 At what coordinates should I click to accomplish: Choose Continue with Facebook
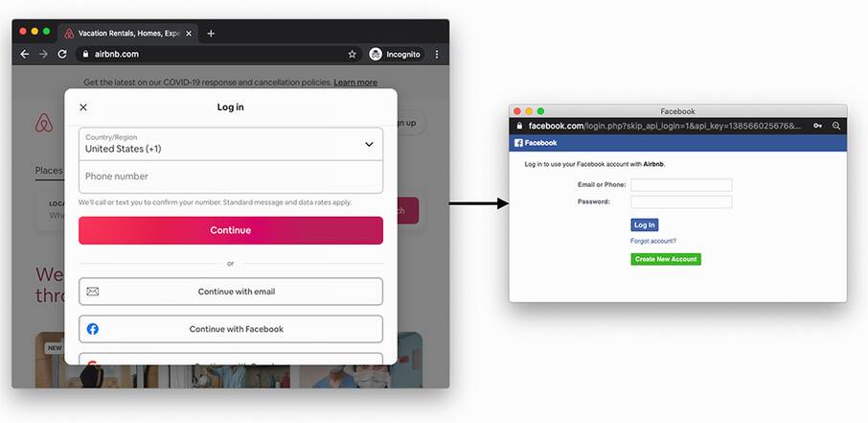pyautogui.click(x=231, y=329)
